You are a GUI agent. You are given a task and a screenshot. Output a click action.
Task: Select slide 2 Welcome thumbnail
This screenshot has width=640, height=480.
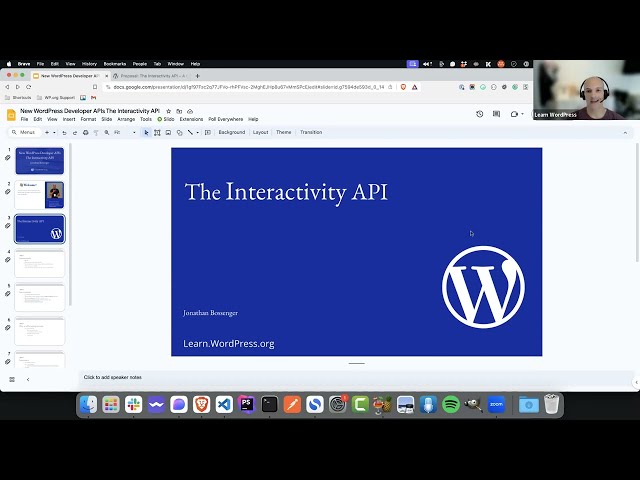tap(40, 195)
